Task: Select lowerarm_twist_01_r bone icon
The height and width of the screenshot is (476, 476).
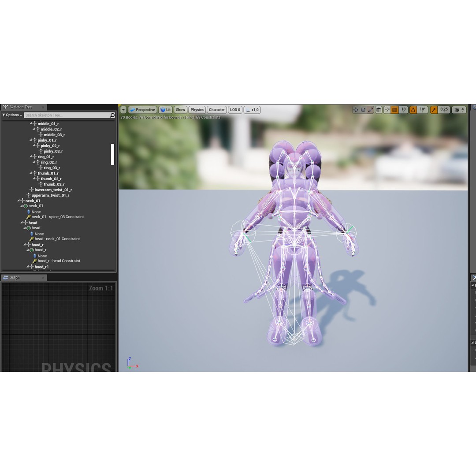Action: point(32,190)
